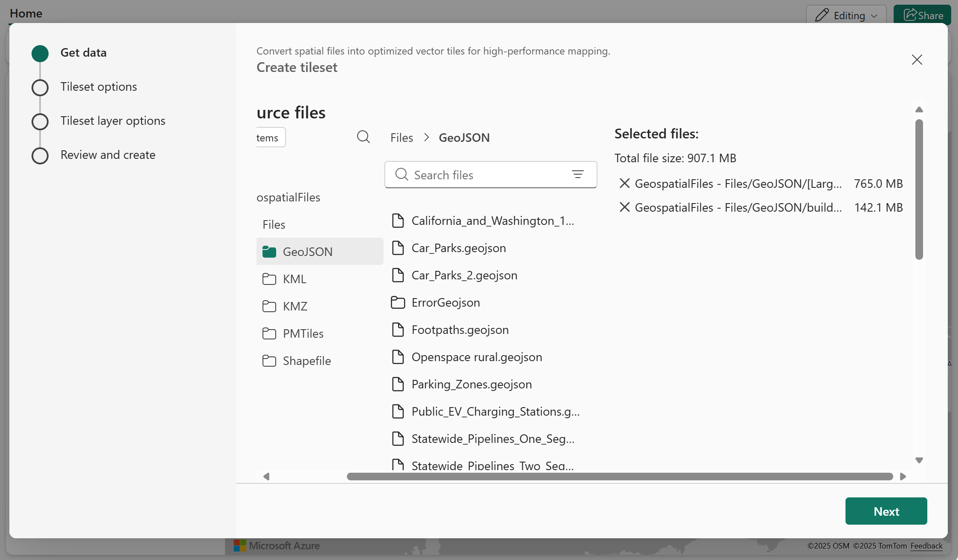Remove the 142.1 MB selected file
This screenshot has width=958, height=560.
point(624,207)
